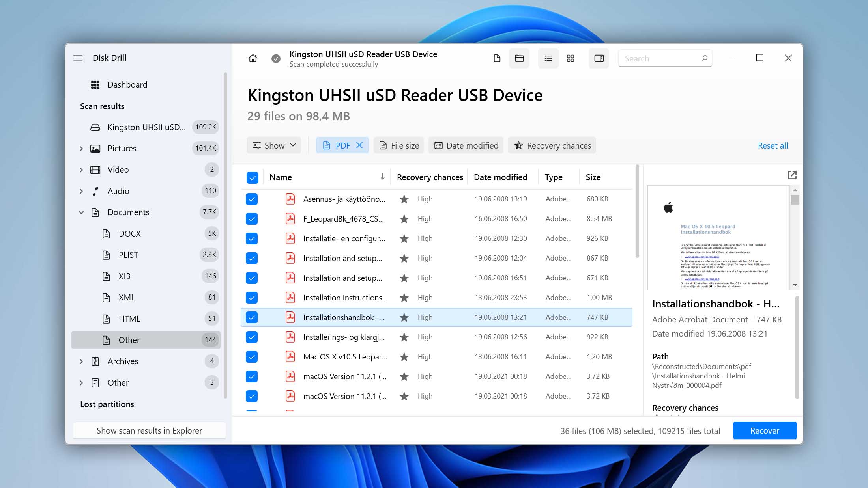Click PDF icon of Mac OS X v10.5 Leopar file
The height and width of the screenshot is (488, 868).
click(290, 357)
